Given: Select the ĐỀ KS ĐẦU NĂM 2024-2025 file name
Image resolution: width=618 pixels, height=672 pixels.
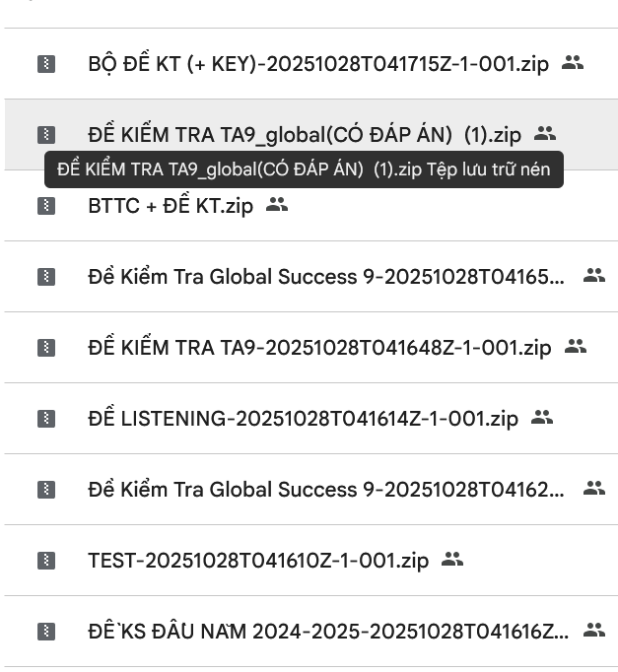Looking at the screenshot, I should pyautogui.click(x=327, y=632).
